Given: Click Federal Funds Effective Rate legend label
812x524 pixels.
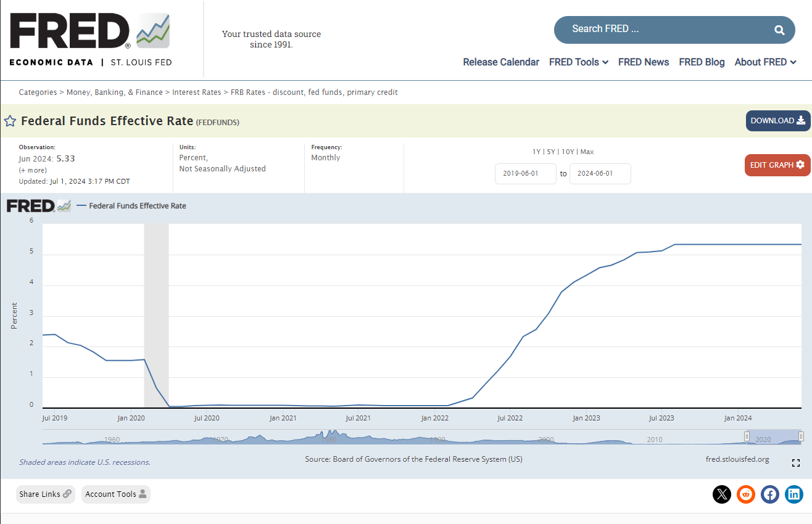Looking at the screenshot, I should [138, 206].
